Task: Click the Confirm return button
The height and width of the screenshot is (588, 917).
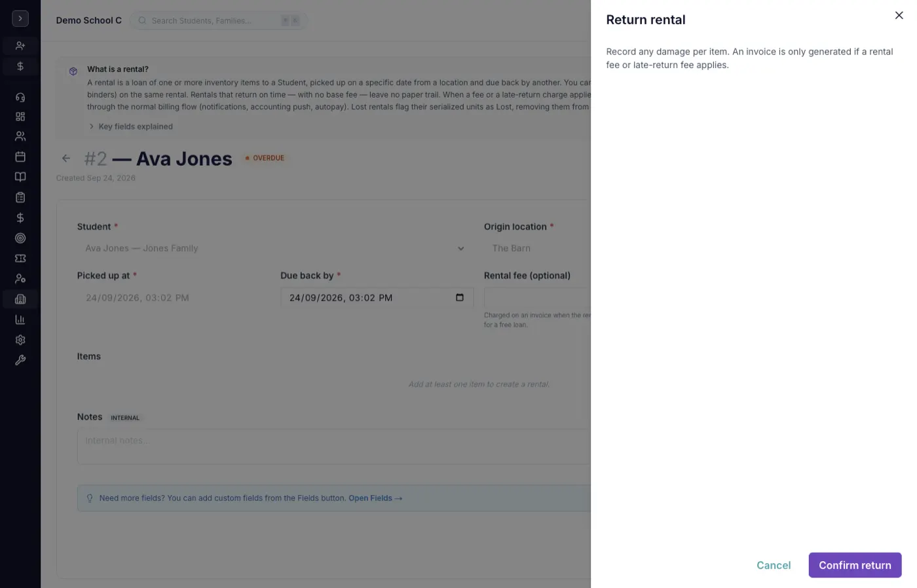Action: tap(855, 565)
